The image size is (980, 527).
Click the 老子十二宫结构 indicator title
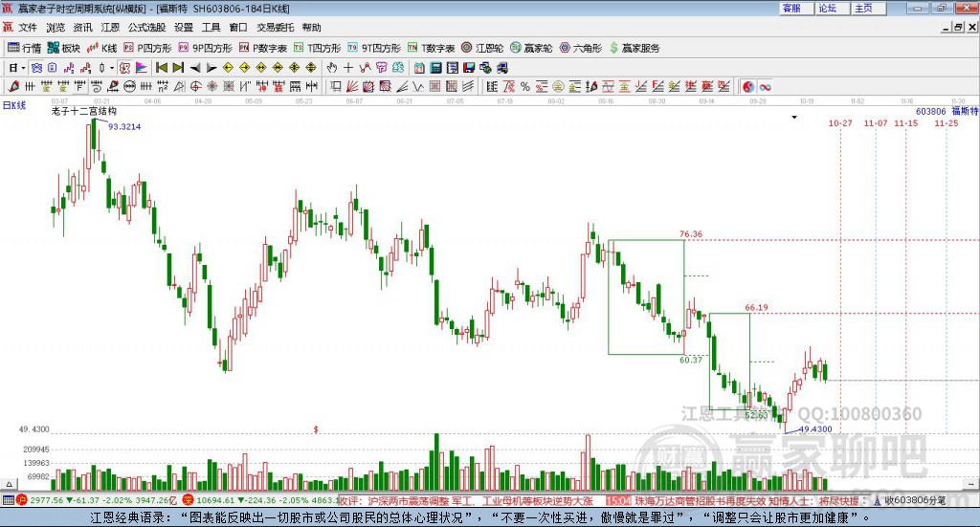tap(84, 111)
